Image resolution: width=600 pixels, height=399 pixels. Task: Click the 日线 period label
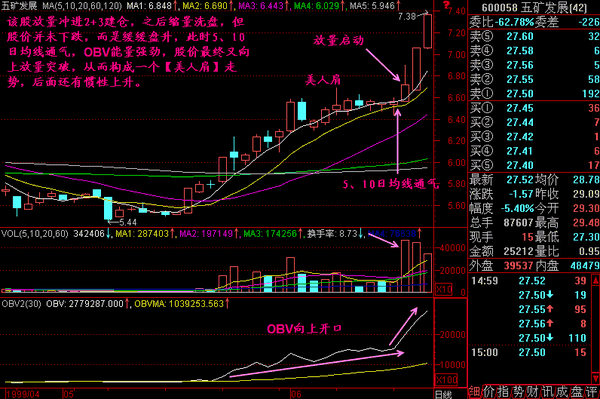click(443, 394)
